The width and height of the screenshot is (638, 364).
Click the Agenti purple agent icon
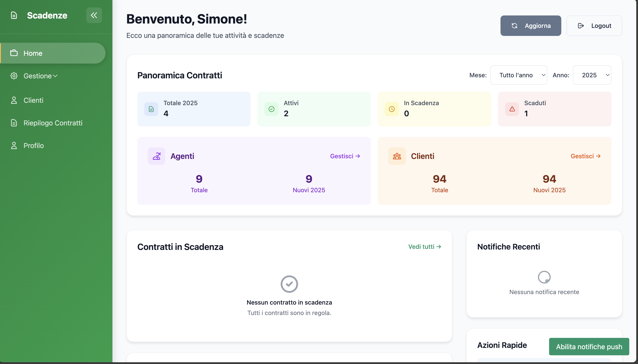156,156
